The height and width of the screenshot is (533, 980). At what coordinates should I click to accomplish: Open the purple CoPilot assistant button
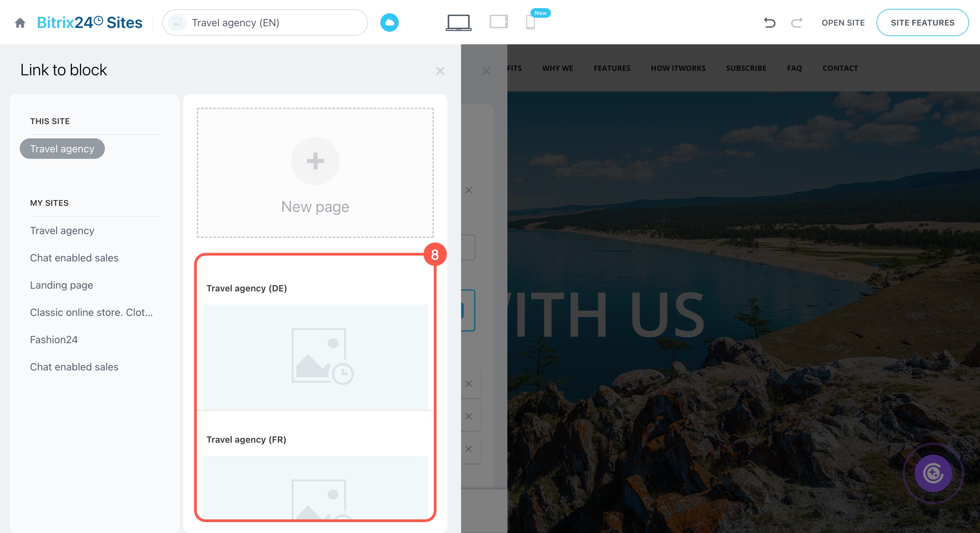[x=933, y=473]
